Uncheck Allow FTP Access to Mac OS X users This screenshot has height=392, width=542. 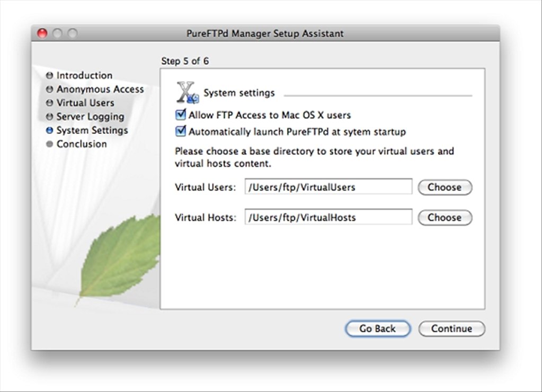[181, 114]
